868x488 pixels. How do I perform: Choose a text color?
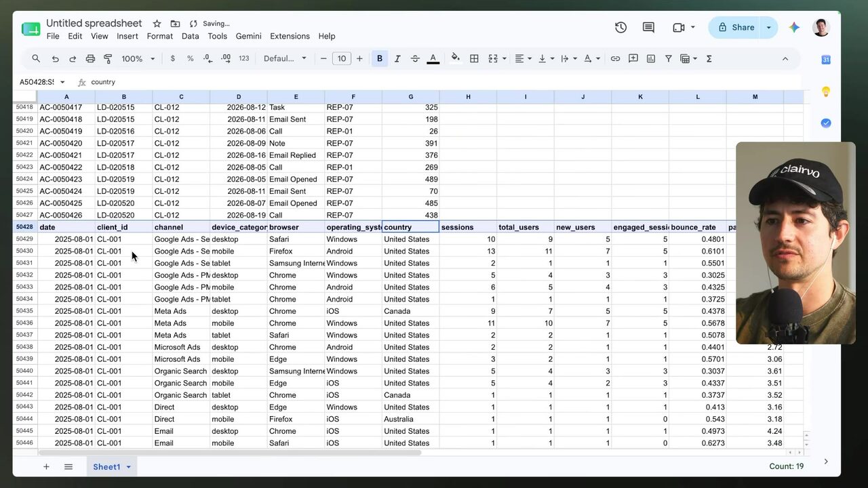[433, 59]
